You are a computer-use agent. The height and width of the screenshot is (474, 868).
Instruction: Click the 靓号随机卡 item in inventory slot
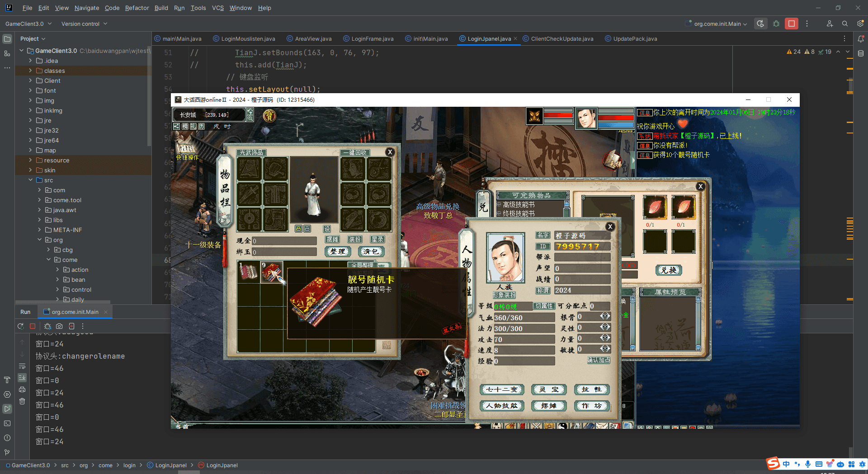click(271, 272)
